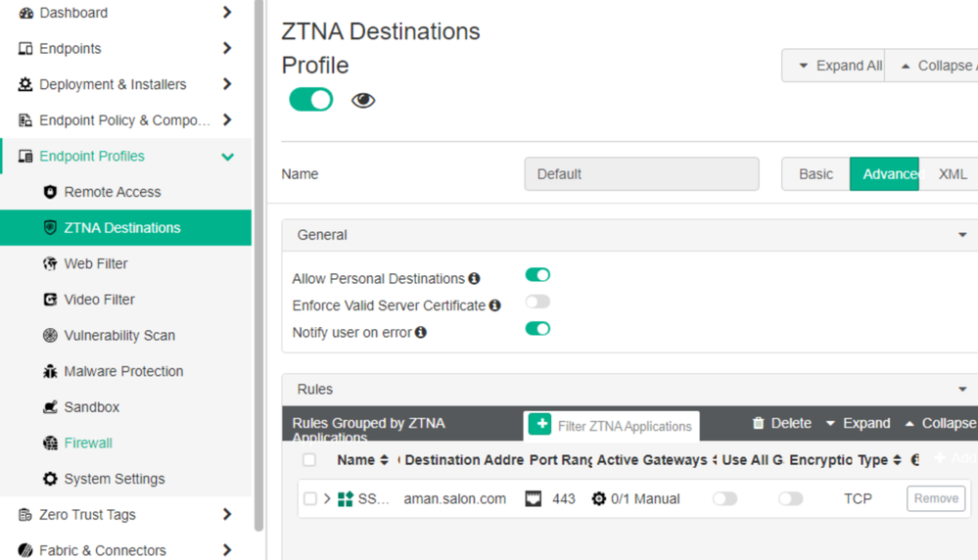The width and height of the screenshot is (978, 560).
Task: Expand the Dashboard sidebar menu chevron
Action: click(227, 13)
